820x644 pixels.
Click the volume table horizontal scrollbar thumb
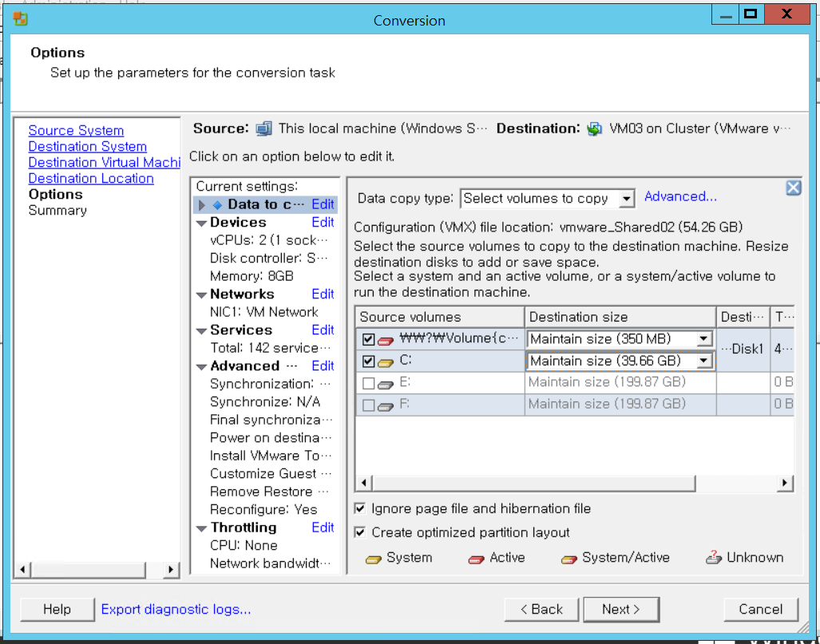534,483
